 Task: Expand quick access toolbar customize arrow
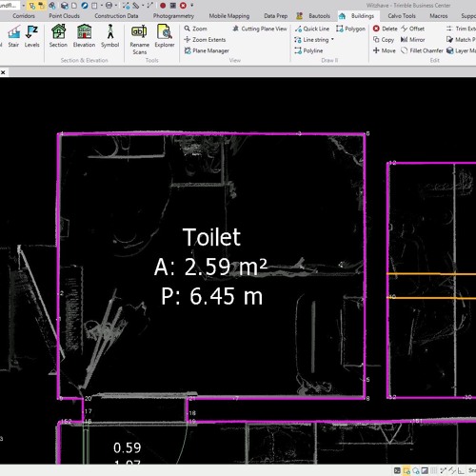tap(192, 5)
